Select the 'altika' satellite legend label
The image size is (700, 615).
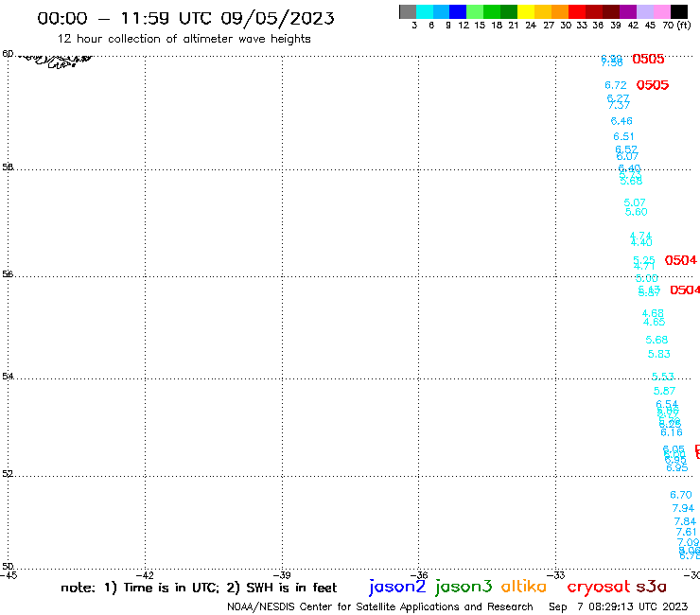pyautogui.click(x=523, y=586)
